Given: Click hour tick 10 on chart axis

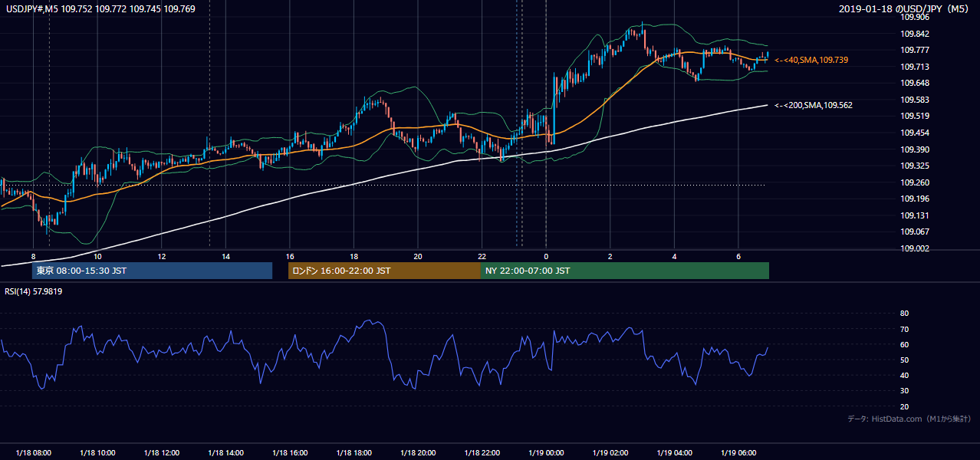Looking at the screenshot, I should click(97, 256).
